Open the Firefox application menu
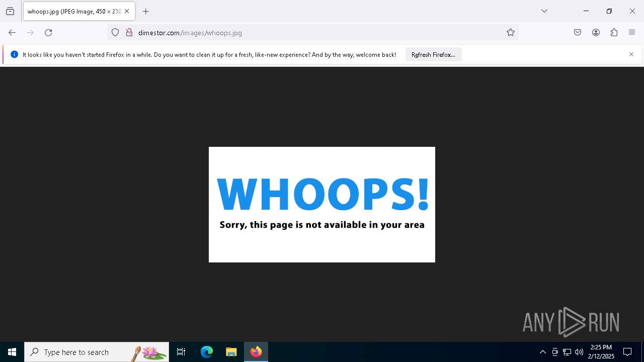This screenshot has width=644, height=362. click(632, 33)
